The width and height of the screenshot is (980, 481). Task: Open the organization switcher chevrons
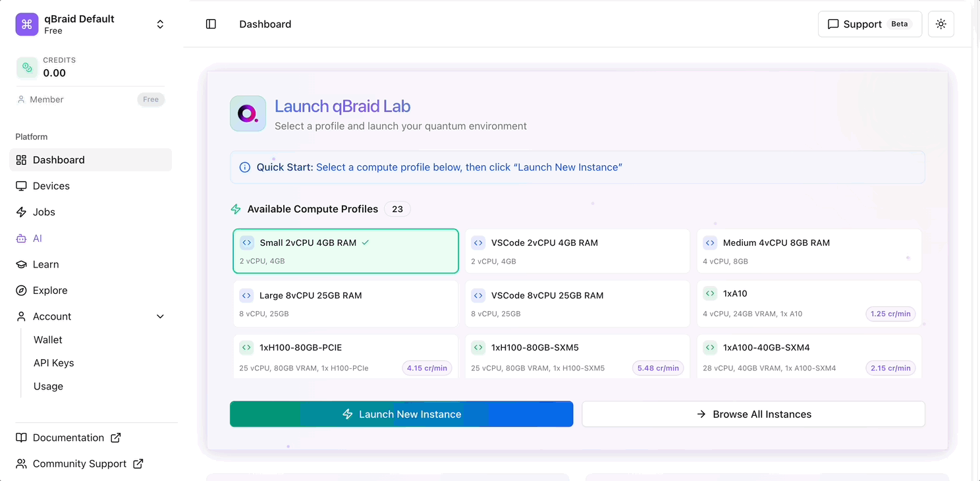pyautogui.click(x=160, y=24)
